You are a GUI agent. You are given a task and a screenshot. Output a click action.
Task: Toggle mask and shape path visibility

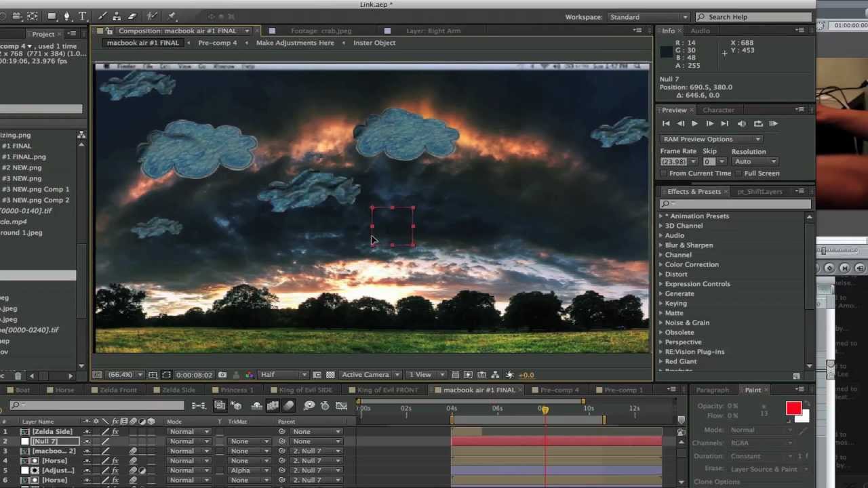pyautogui.click(x=166, y=375)
